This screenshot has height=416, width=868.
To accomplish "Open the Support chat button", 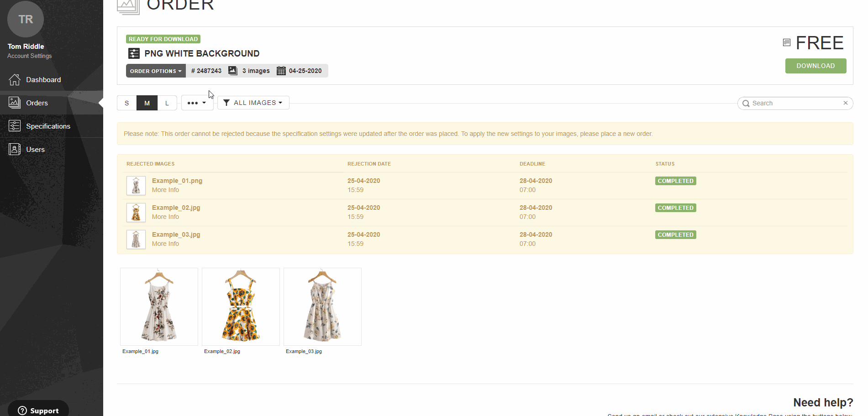I will 38,411.
